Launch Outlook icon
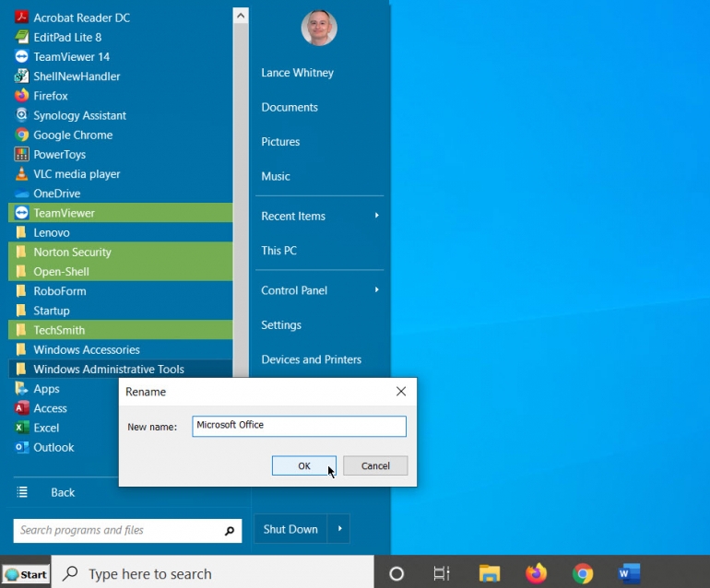Screen dimensions: 710x588 click(21, 447)
